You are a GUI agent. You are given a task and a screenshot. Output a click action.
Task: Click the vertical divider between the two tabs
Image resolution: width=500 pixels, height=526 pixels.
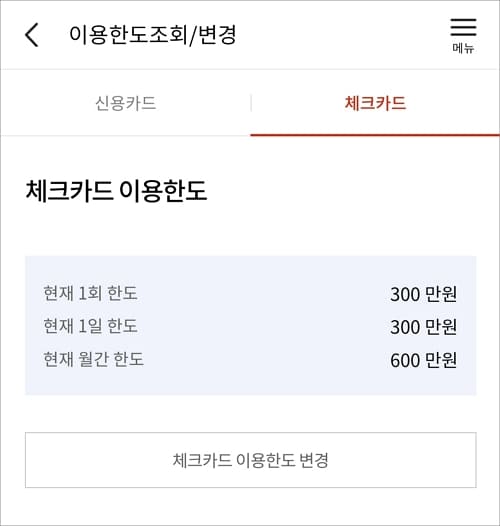pyautogui.click(x=251, y=103)
